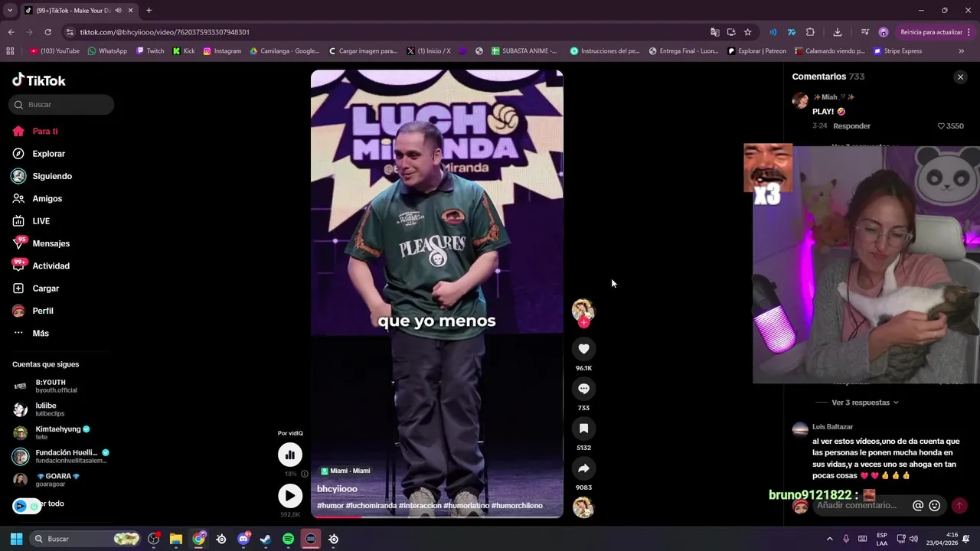Open comments via speech bubble icon
This screenshot has height=551, width=980.
point(583,389)
